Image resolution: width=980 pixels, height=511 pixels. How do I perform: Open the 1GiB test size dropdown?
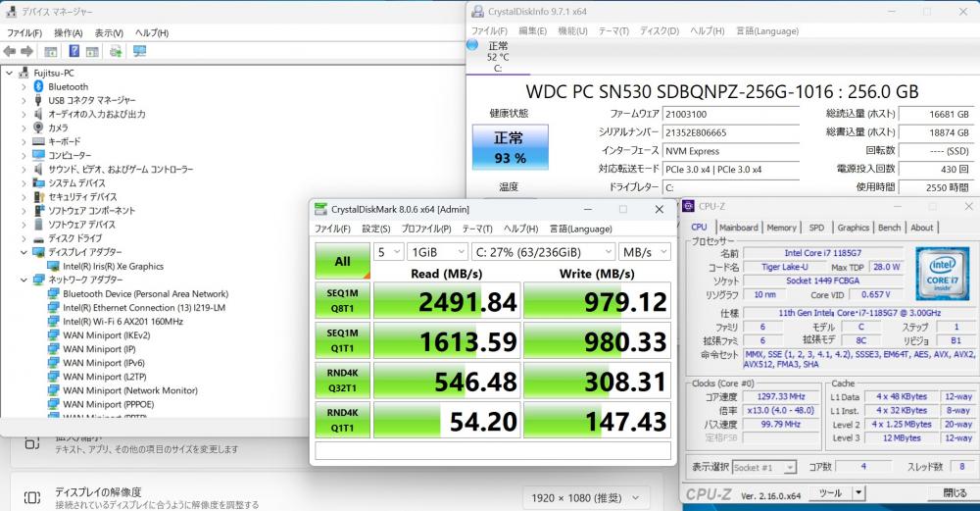click(437, 252)
